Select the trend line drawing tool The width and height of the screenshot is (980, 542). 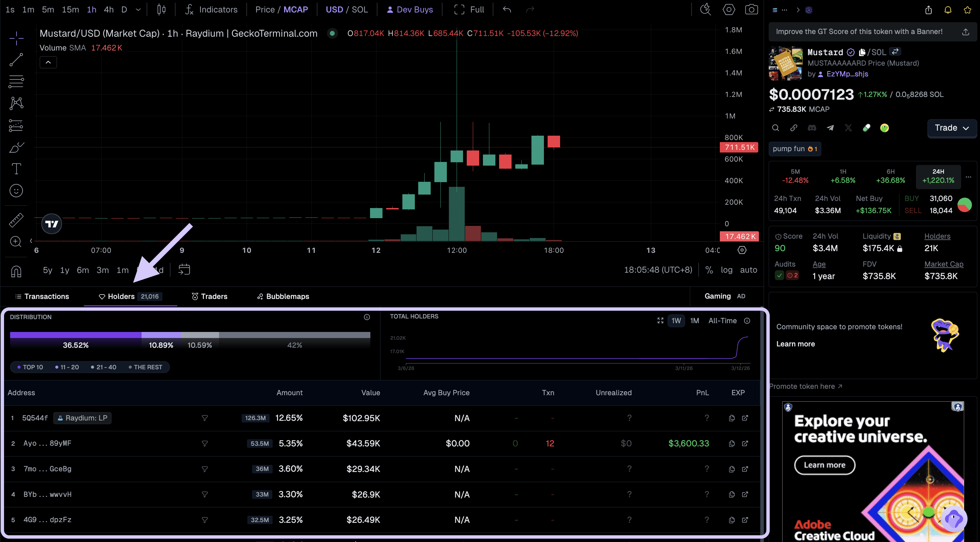click(16, 60)
